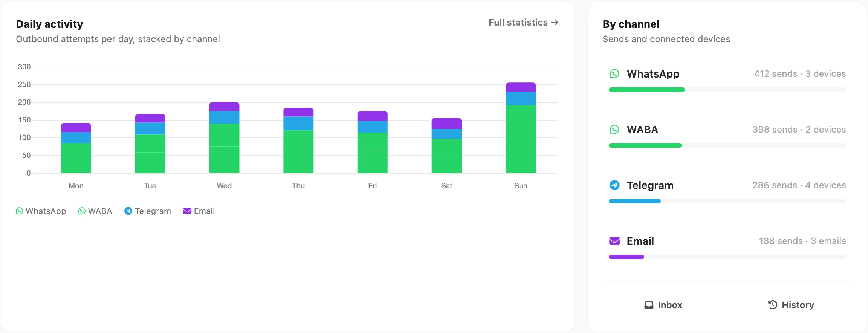Click the Sun bar's green segment

[521, 139]
